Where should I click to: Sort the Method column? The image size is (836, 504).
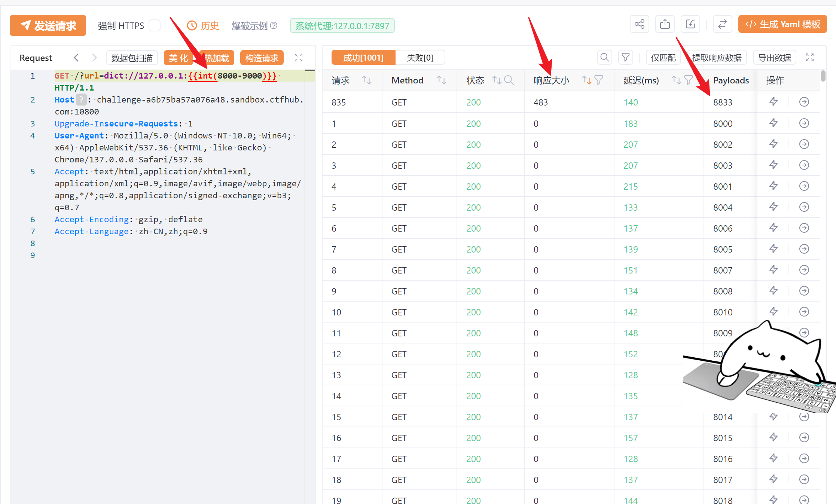click(442, 80)
